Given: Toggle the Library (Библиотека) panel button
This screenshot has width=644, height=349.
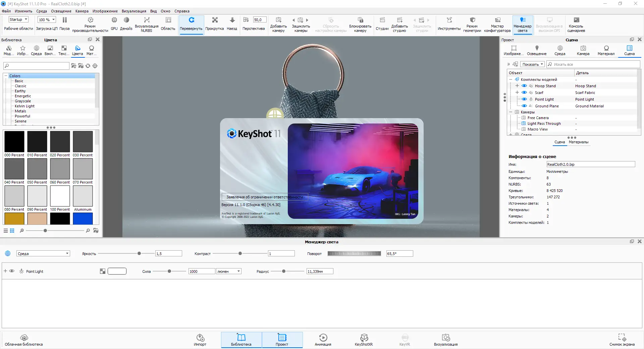Looking at the screenshot, I should [241, 339].
